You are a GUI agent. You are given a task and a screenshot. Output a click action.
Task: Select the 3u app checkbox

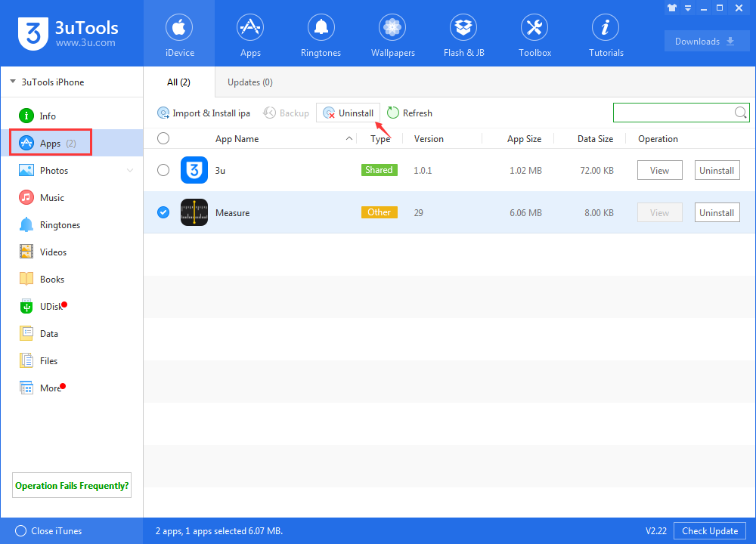click(163, 170)
